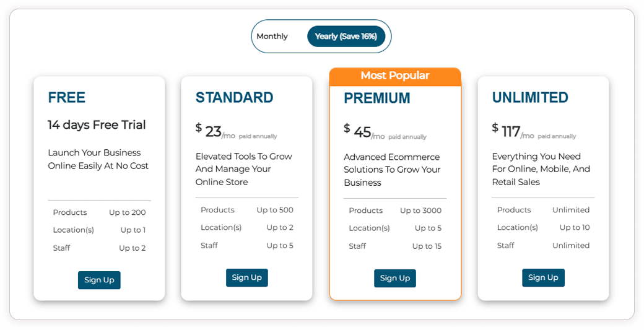
Task: Click Location(s) Up to 10 in Unlimited
Action: 575,227
